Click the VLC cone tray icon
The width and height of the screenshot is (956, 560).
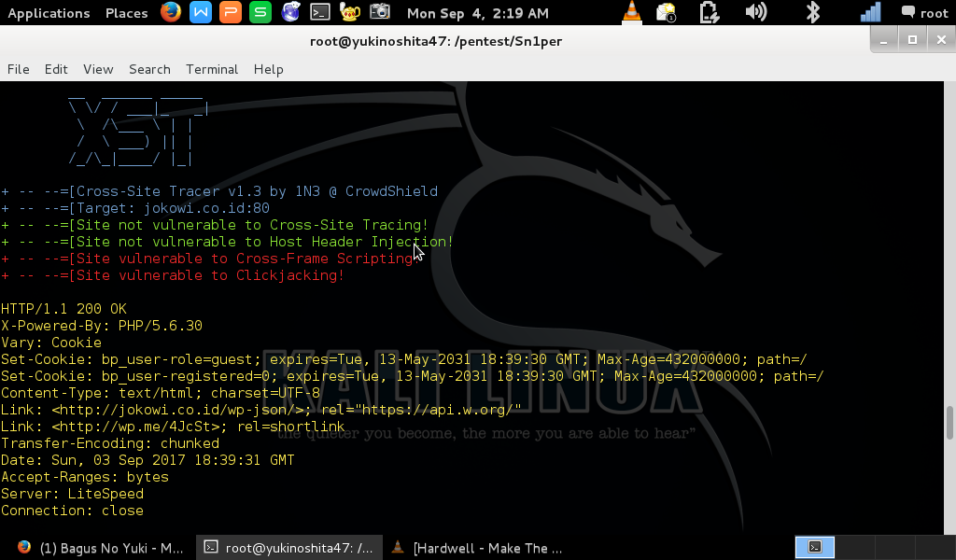632,12
